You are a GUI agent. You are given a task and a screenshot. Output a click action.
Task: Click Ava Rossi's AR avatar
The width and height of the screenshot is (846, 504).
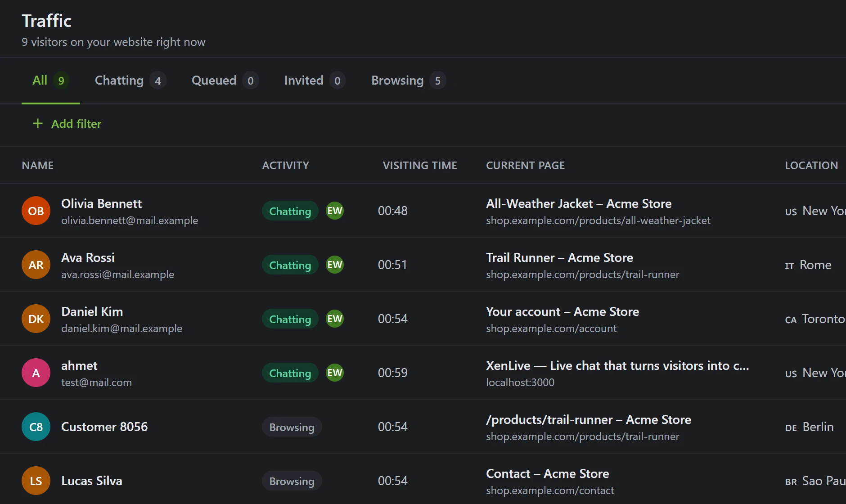pos(36,265)
